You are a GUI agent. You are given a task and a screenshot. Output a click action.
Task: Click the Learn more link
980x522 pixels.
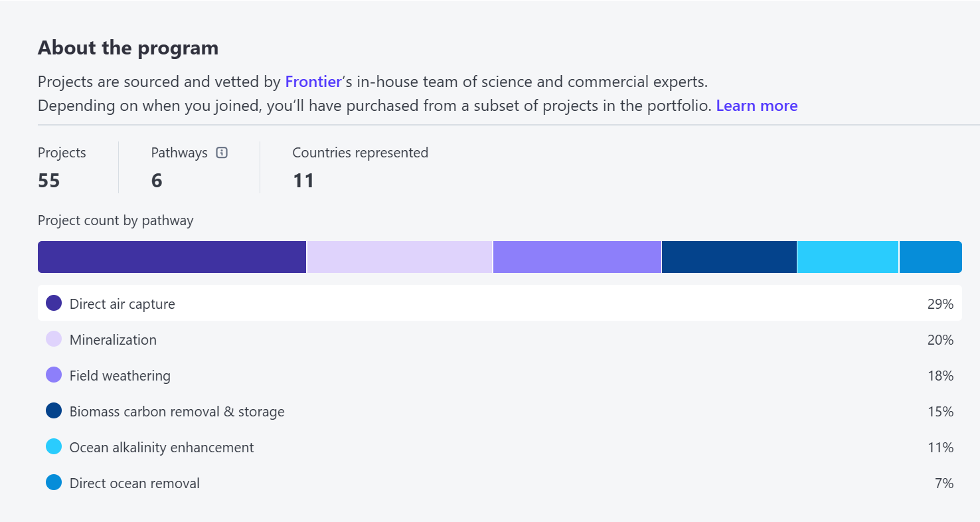click(x=757, y=106)
